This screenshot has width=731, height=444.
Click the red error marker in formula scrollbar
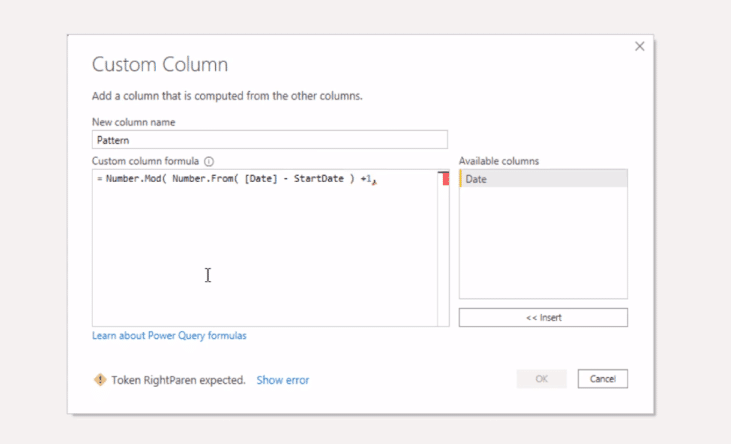point(446,179)
